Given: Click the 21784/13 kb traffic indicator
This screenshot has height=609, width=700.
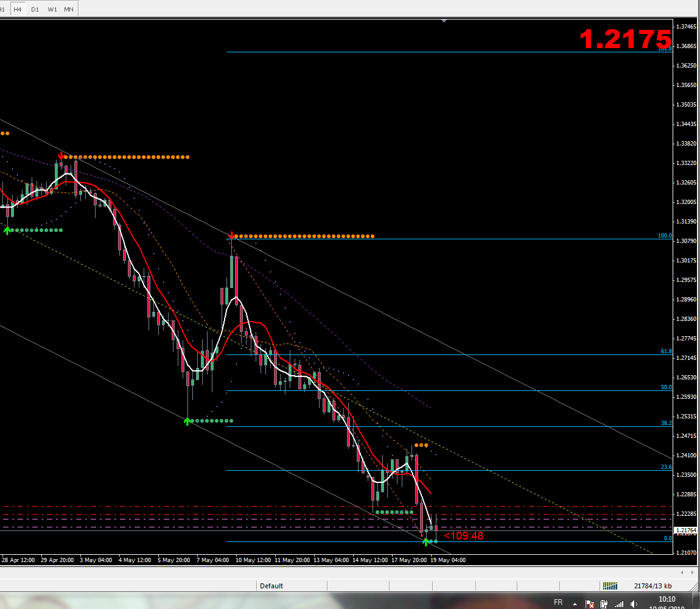Looking at the screenshot, I should [x=653, y=586].
